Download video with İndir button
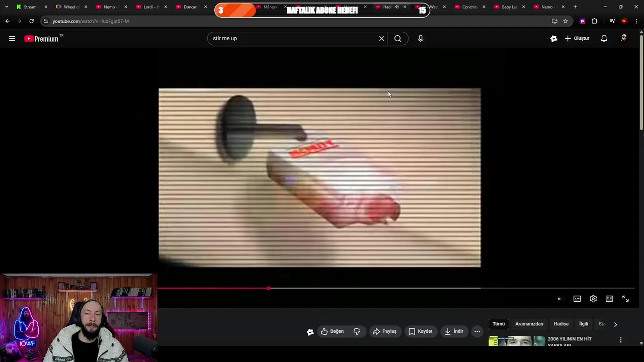Viewport: 644px width, 362px height. click(x=454, y=331)
